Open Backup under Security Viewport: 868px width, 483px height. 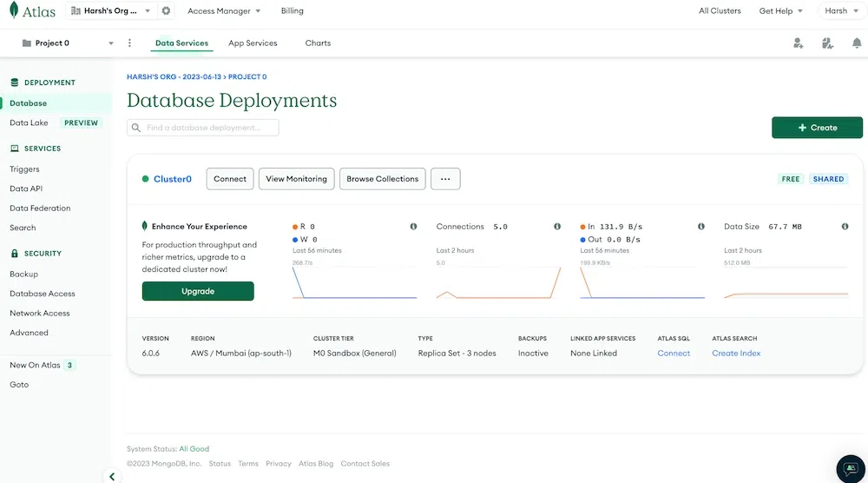click(23, 274)
